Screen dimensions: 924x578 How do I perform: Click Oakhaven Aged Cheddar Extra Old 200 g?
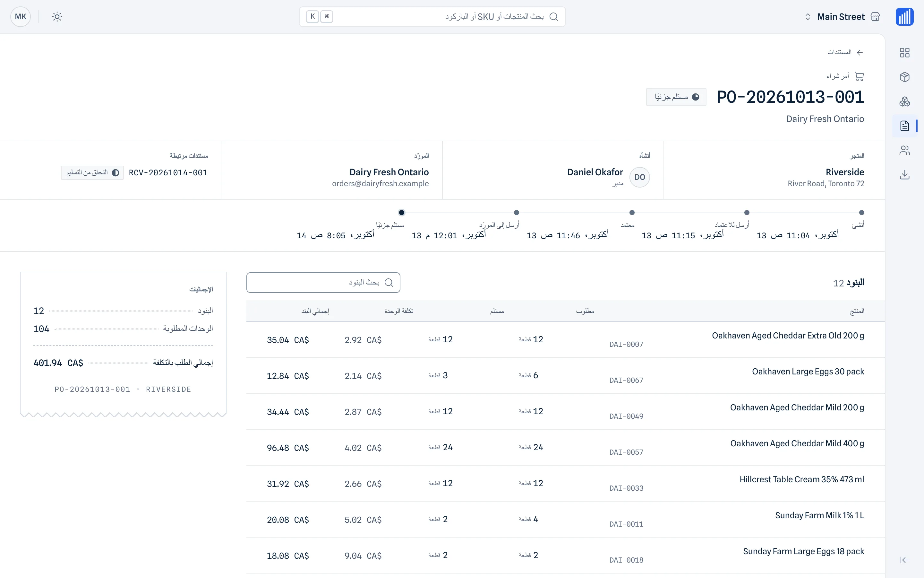coord(788,336)
